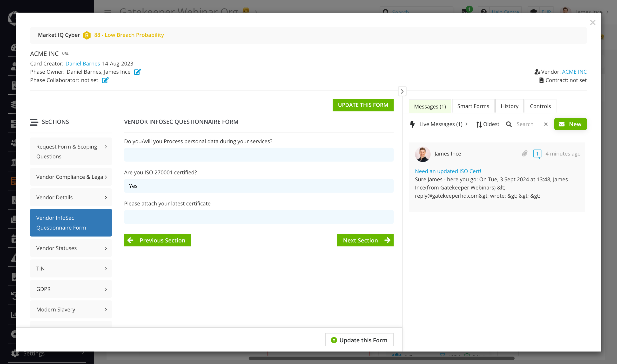Go to the Next Section
The height and width of the screenshot is (364, 617).
point(365,240)
